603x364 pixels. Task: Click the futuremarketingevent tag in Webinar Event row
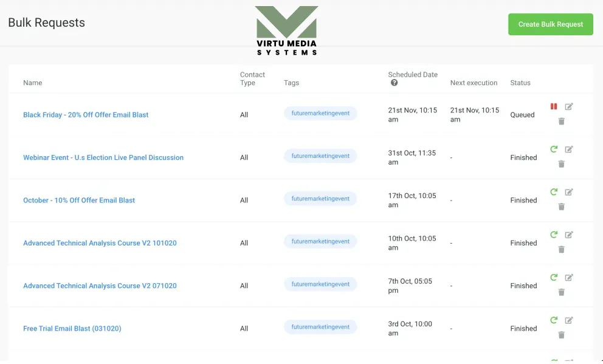(320, 156)
